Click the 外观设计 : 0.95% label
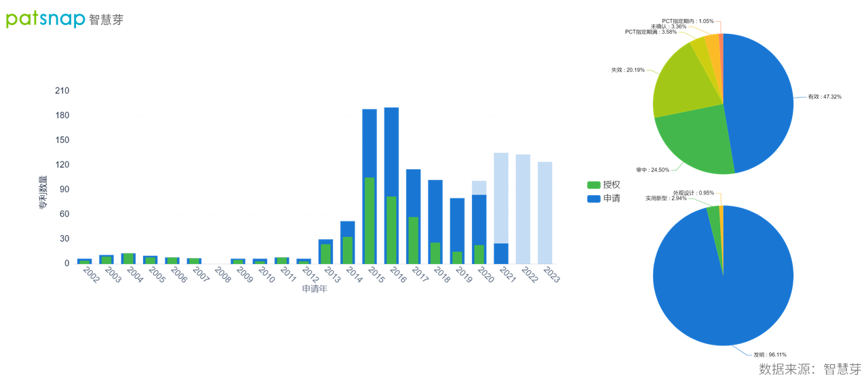 [694, 192]
